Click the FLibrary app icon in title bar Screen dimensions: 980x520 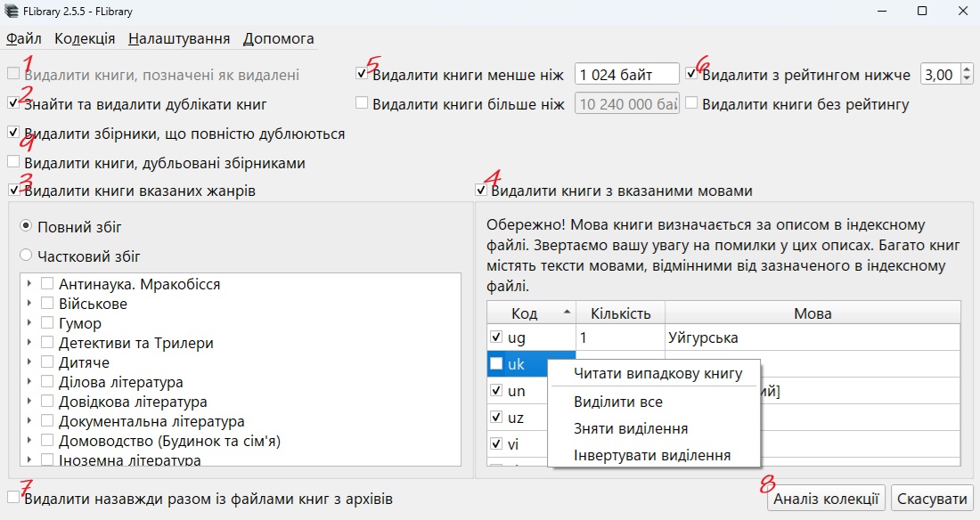12,11
